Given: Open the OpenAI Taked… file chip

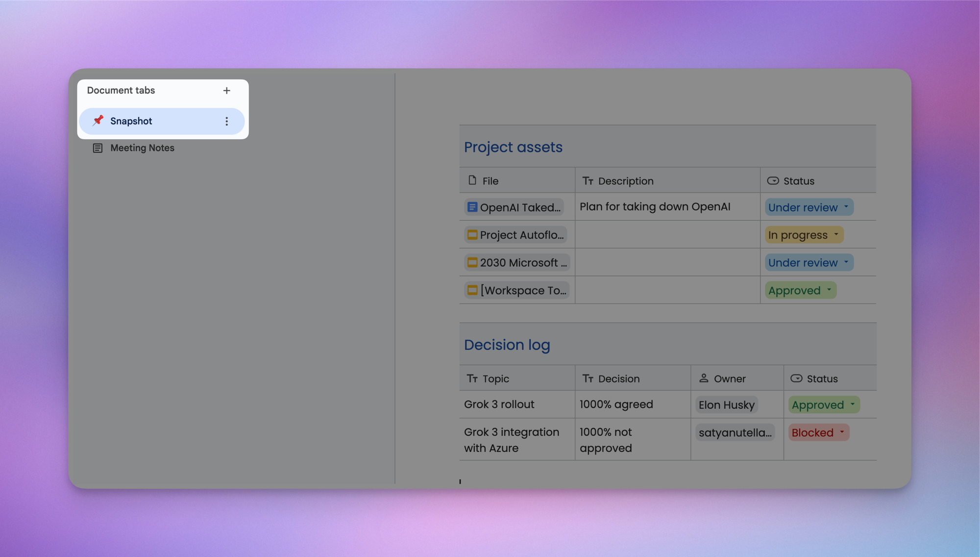Looking at the screenshot, I should click(514, 207).
